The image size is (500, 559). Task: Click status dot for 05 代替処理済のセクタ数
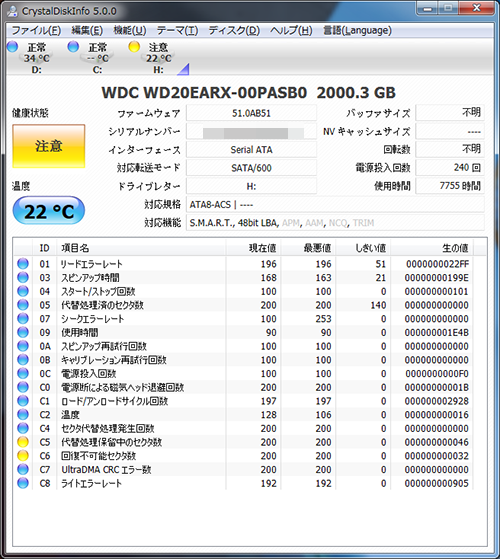[x=23, y=305]
